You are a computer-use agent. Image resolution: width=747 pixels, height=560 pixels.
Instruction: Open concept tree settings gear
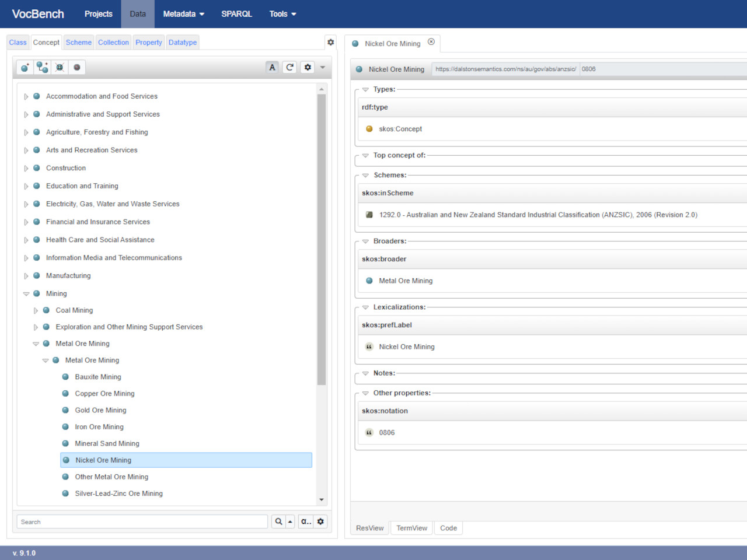308,68
